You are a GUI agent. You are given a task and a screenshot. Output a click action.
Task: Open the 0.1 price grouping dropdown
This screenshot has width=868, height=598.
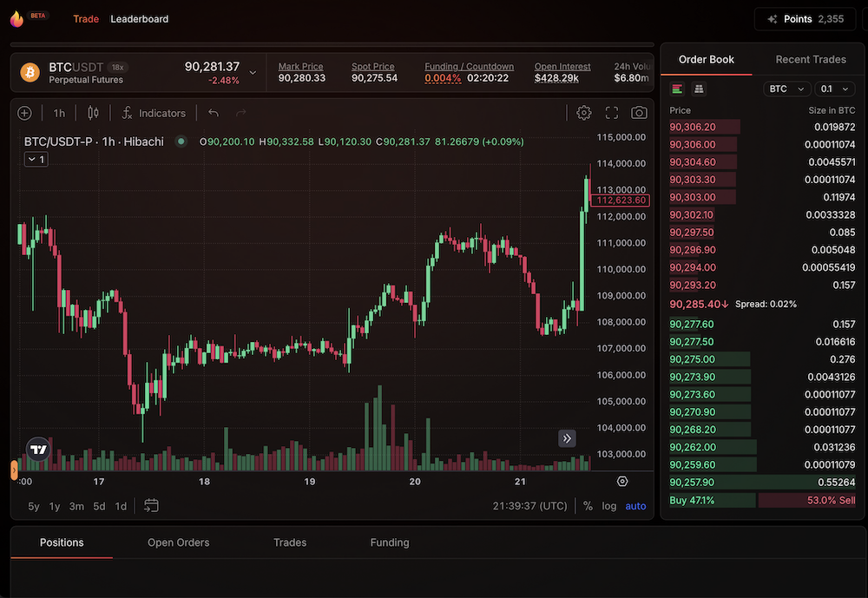coord(837,89)
